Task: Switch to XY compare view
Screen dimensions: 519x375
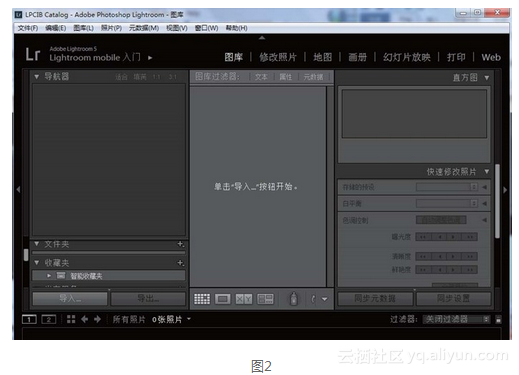Action: click(244, 299)
